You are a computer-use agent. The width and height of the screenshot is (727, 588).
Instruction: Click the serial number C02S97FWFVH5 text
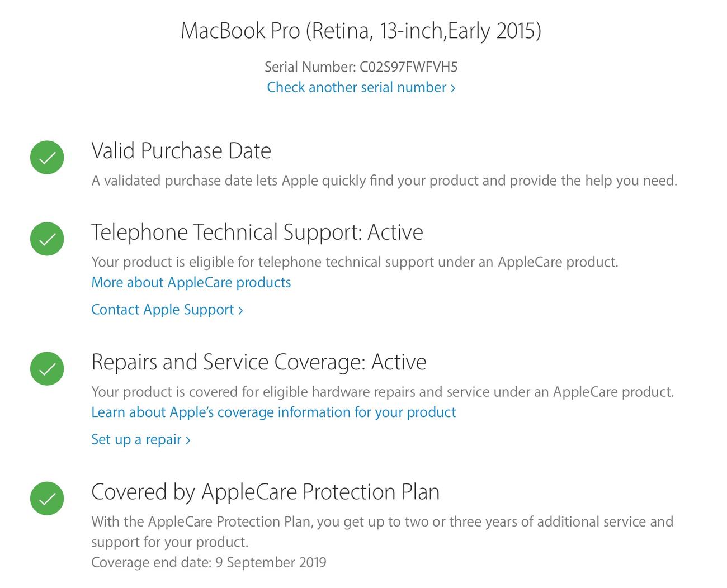pos(408,67)
